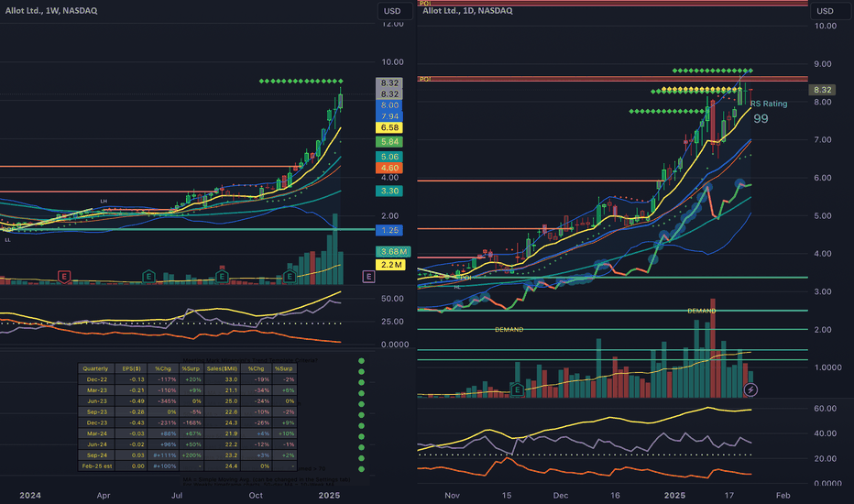Click the orange 4.60 price label

click(389, 168)
